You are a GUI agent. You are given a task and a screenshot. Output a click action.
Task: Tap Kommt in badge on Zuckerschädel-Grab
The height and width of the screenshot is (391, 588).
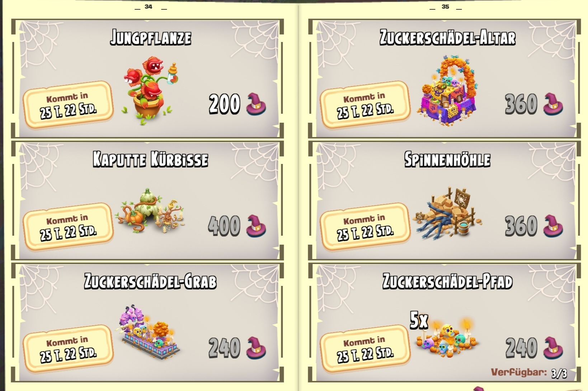pyautogui.click(x=68, y=349)
